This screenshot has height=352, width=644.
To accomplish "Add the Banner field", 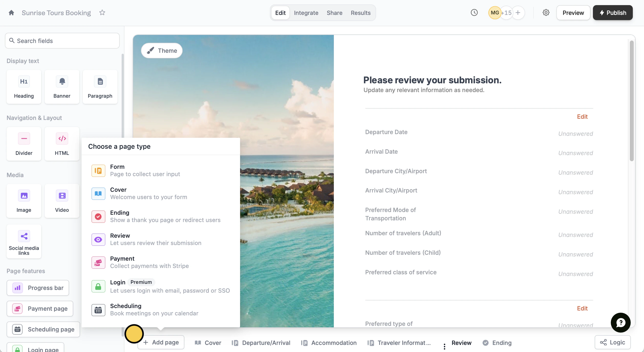I will pos(62,87).
